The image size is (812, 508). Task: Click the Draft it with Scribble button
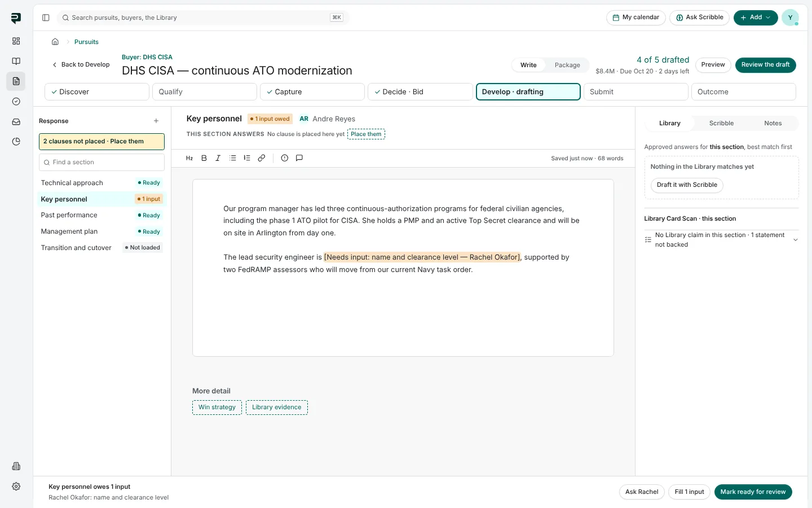coord(687,185)
